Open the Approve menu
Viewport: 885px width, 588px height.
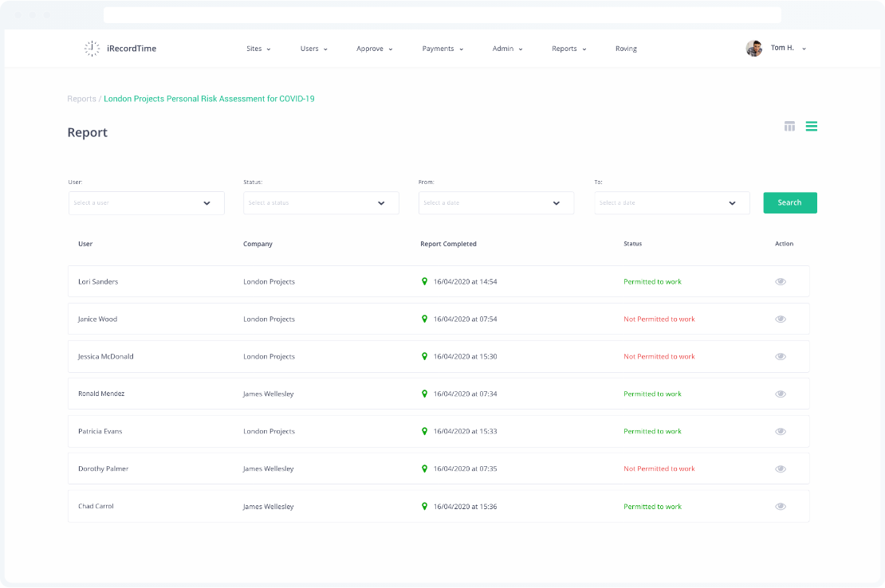point(374,49)
